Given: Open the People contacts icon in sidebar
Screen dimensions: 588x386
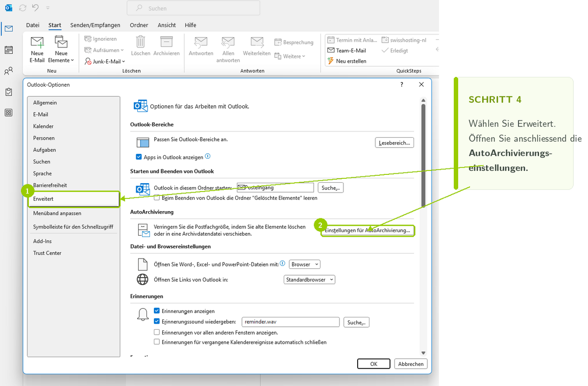Looking at the screenshot, I should (8, 71).
